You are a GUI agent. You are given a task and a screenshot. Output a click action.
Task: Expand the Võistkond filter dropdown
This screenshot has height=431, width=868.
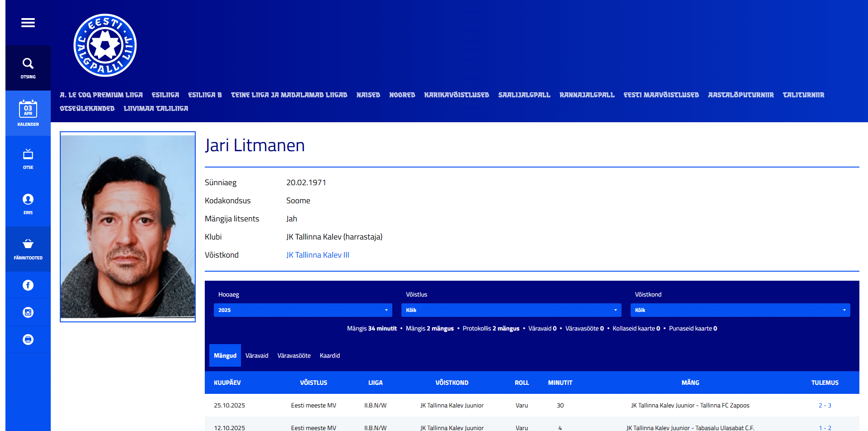(x=740, y=310)
